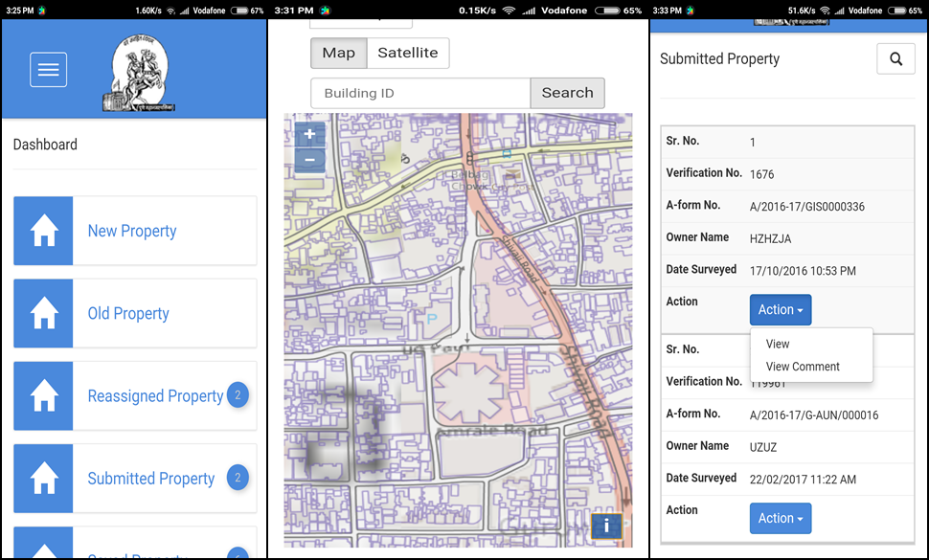
Task: Select owner name UZUZ
Action: pyautogui.click(x=763, y=448)
